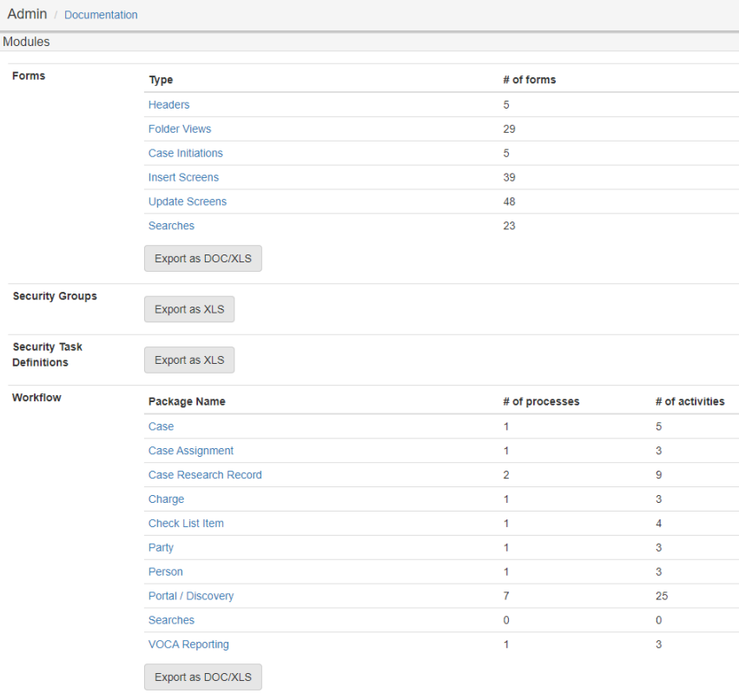View the Case Initiations forms
The width and height of the screenshot is (739, 700).
(185, 153)
